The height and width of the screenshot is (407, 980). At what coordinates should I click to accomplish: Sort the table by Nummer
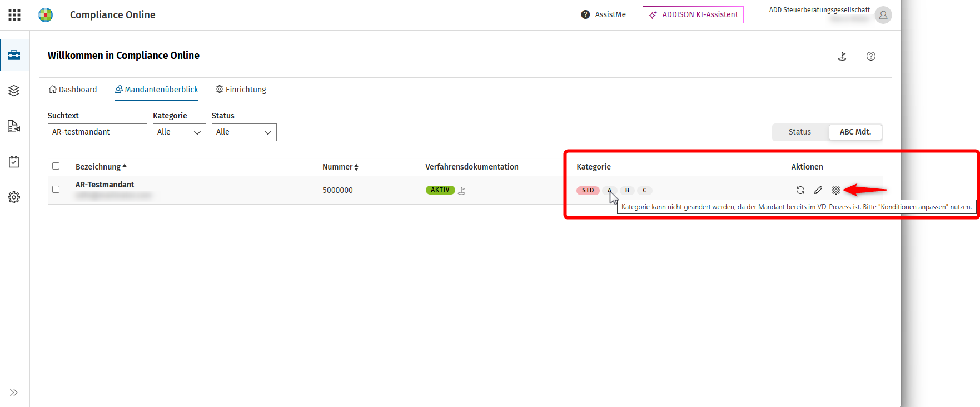pos(340,167)
